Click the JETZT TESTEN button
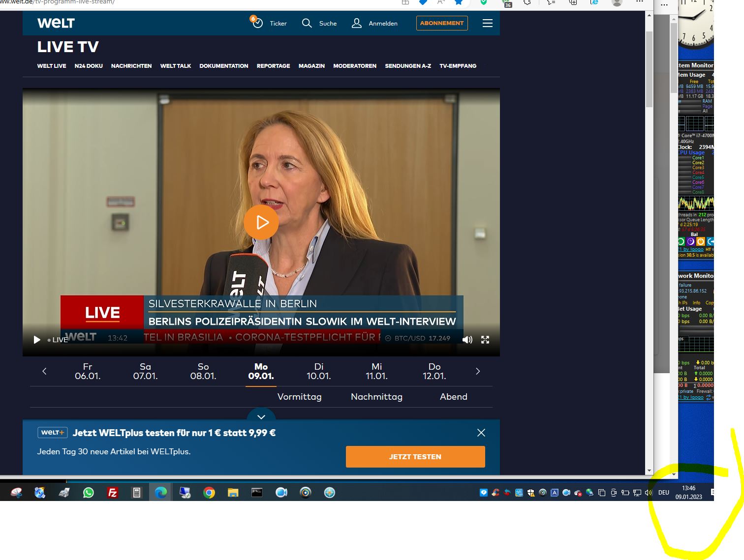The height and width of the screenshot is (560, 744). click(x=415, y=457)
